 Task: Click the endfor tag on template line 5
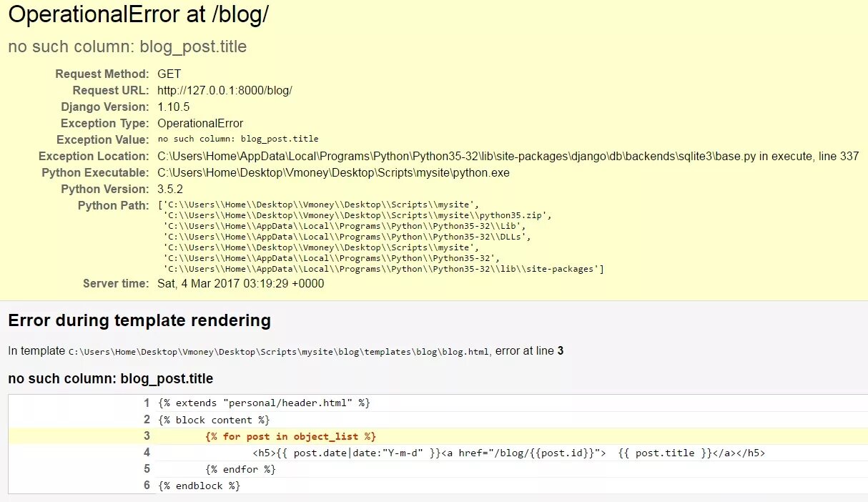click(x=240, y=469)
